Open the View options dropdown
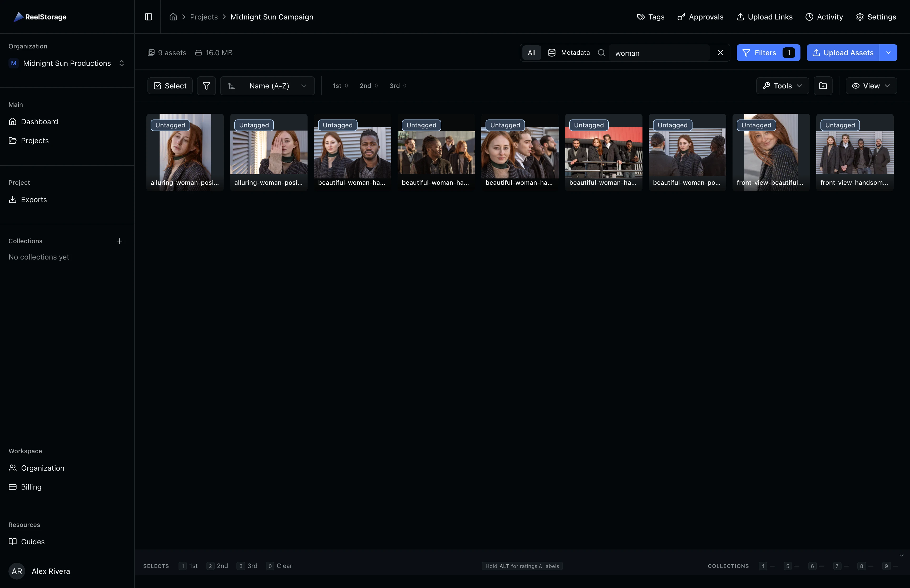The height and width of the screenshot is (588, 910). [871, 86]
